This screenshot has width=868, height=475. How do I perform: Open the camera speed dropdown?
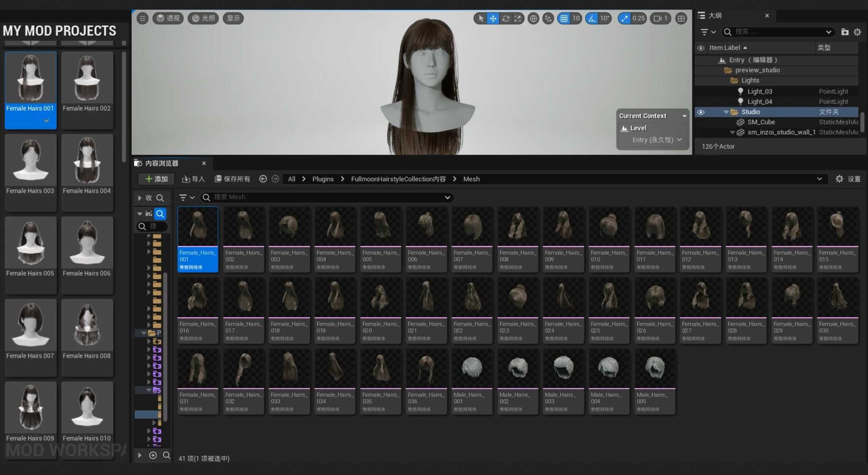(660, 19)
